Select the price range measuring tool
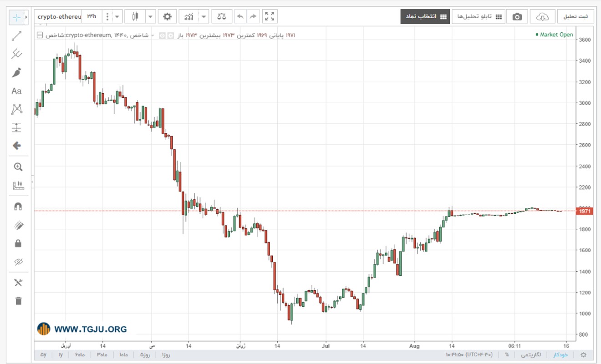This screenshot has width=601, height=364. (x=16, y=127)
